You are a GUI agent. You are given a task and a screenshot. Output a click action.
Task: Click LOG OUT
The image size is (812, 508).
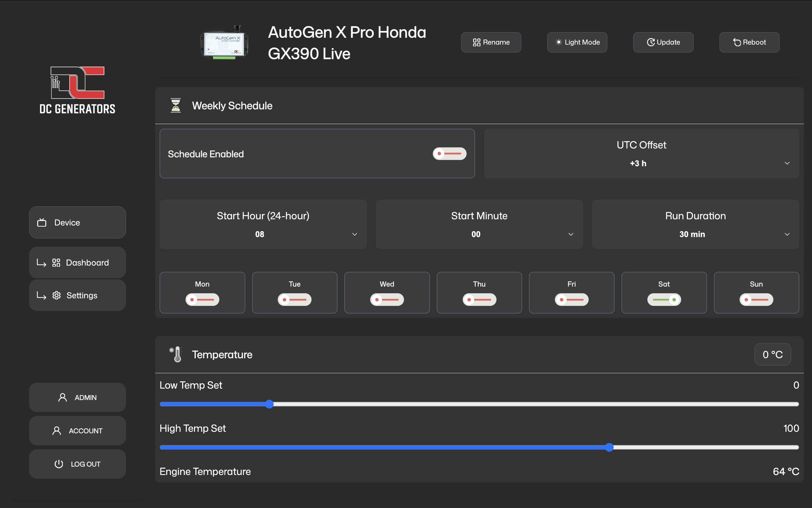tap(78, 464)
